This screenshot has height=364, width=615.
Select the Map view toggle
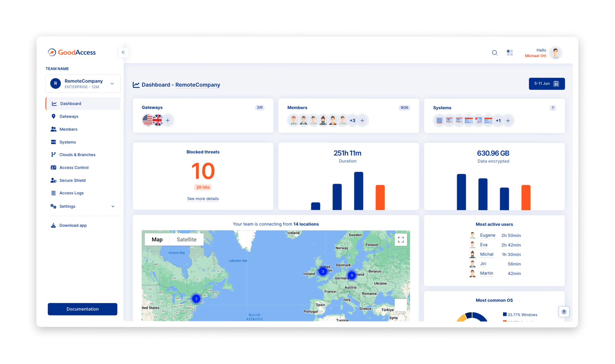157,239
